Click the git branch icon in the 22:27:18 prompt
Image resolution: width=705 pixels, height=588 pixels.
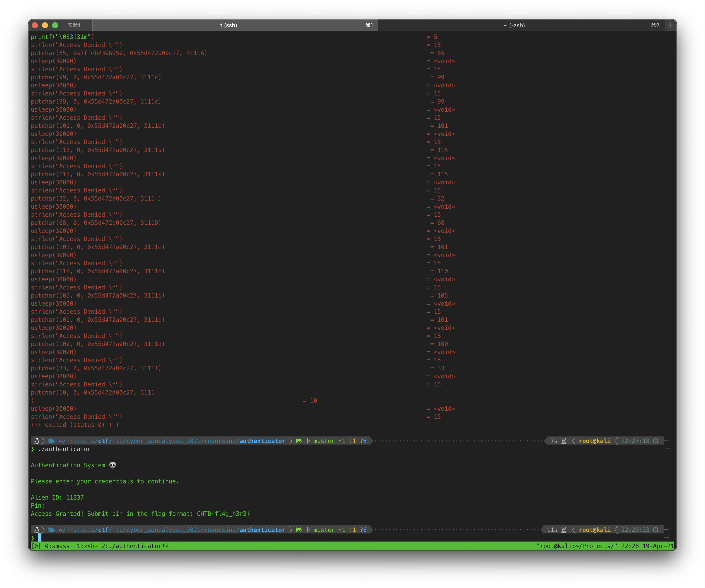[x=308, y=441]
